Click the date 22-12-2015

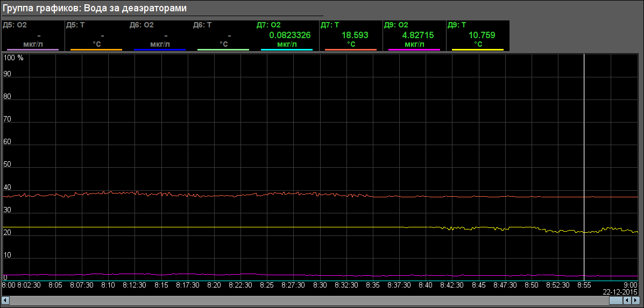coord(620,291)
